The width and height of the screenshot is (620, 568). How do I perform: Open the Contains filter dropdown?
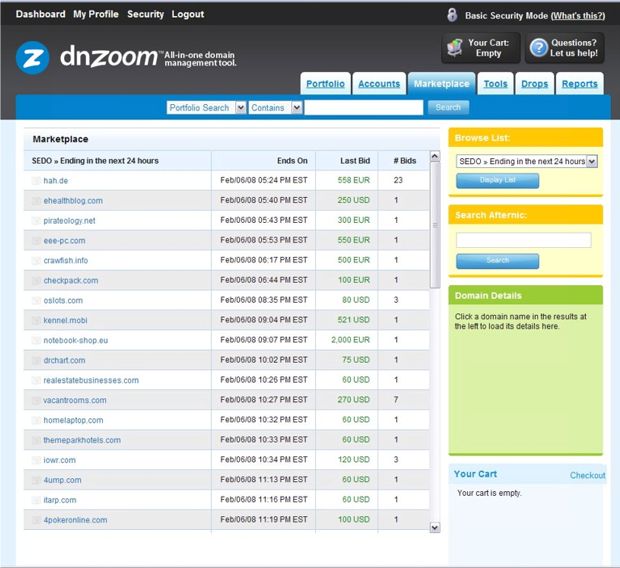pos(275,108)
